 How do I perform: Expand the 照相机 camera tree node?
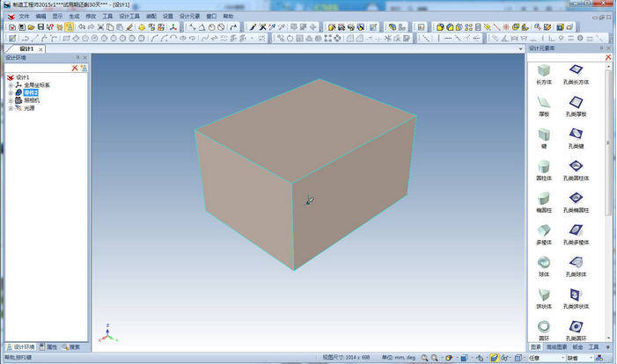pos(11,100)
